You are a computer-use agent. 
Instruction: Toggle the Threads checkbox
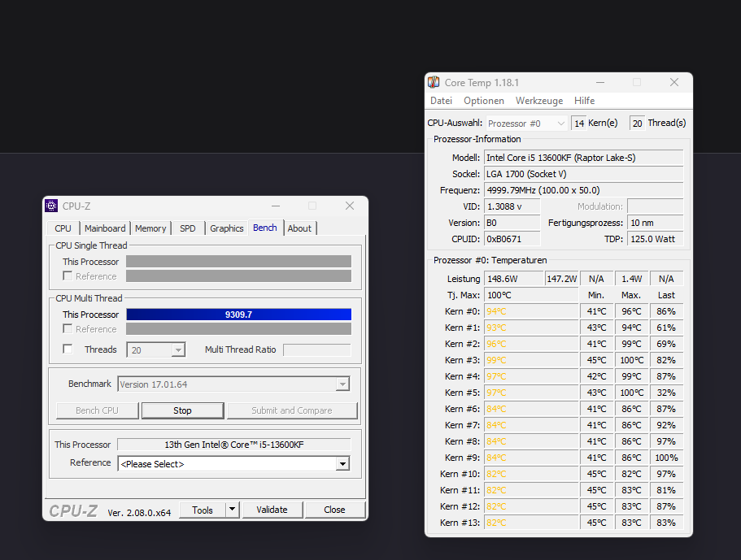click(x=68, y=349)
